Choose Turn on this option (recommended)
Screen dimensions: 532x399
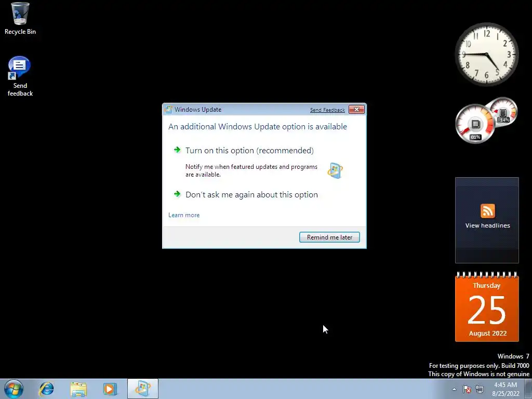coord(249,150)
